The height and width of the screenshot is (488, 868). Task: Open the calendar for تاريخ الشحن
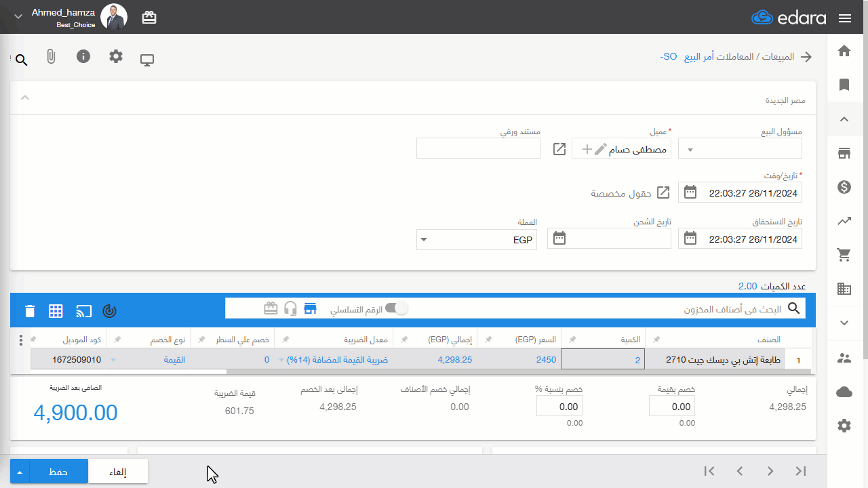coord(559,239)
